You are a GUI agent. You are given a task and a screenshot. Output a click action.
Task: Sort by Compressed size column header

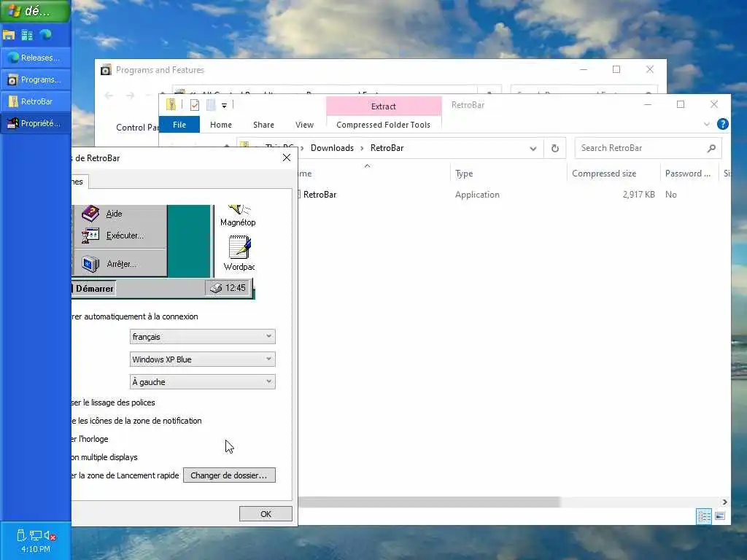(x=614, y=174)
